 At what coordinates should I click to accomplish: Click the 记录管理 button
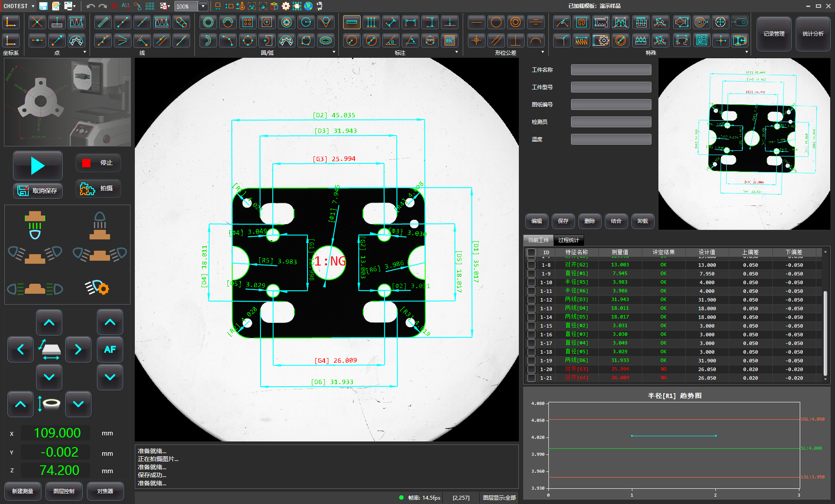pos(774,34)
